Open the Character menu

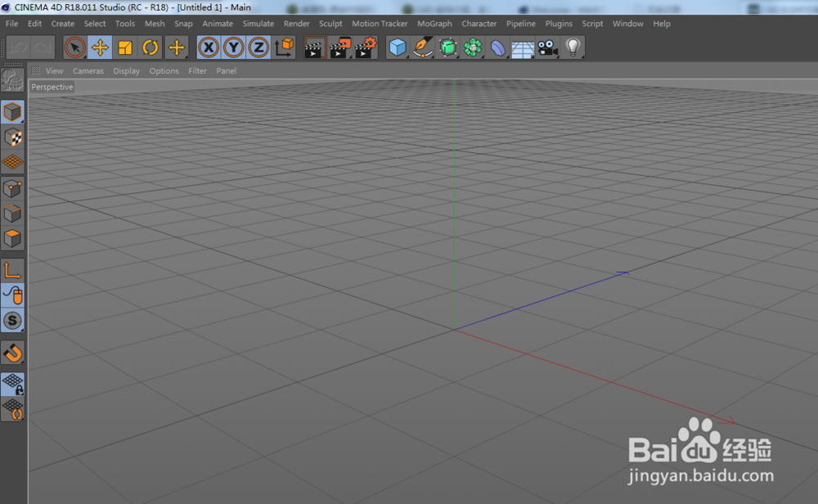[x=479, y=24]
